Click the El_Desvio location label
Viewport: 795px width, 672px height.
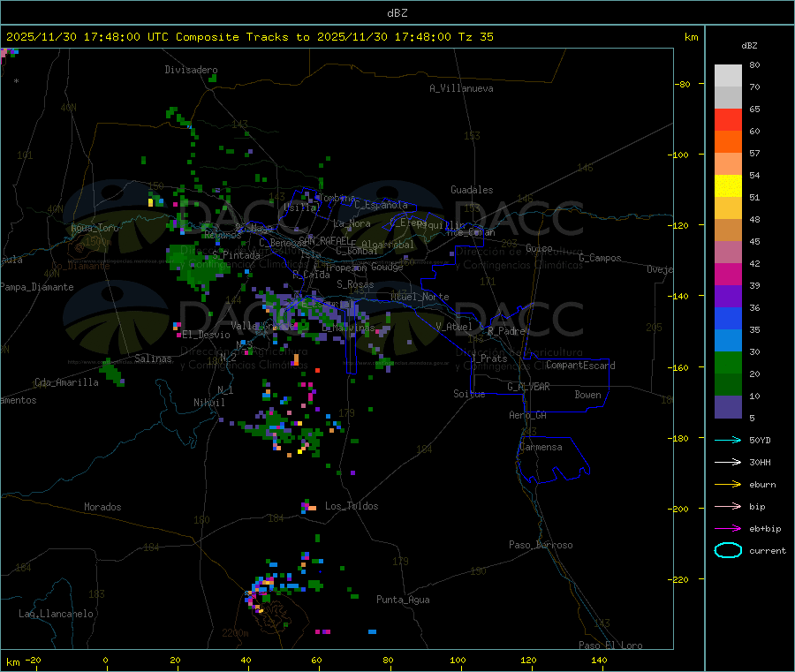pos(206,335)
